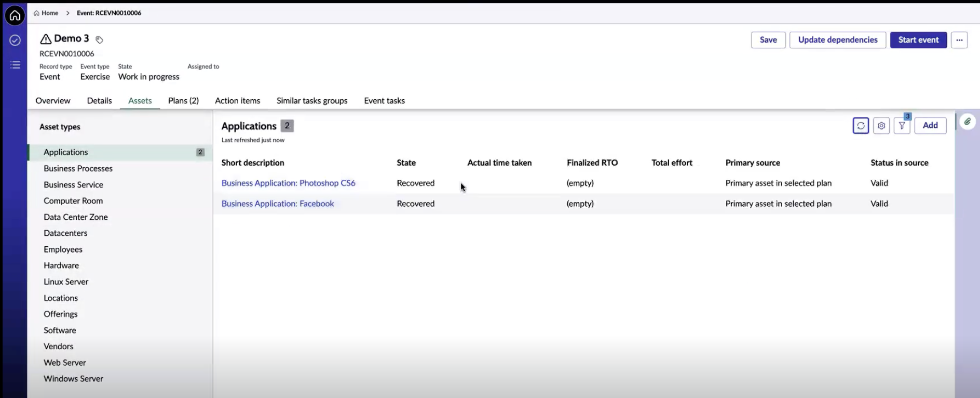This screenshot has width=980, height=398.
Task: Sort by Total effort column header
Action: click(672, 163)
